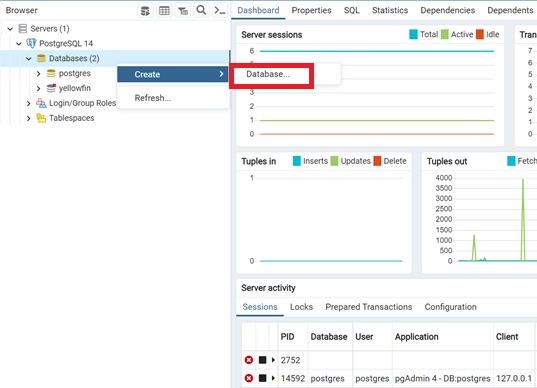Click the 127.0.0.1 client cell

click(514, 378)
